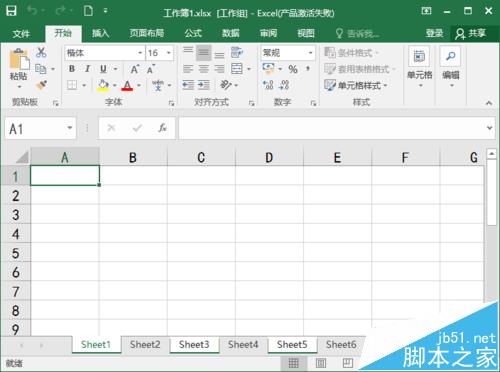Expand the 编辑 editing group

[451, 68]
